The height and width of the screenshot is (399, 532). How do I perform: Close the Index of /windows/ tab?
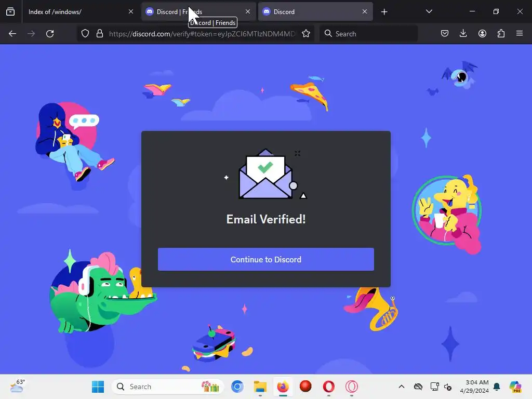click(x=131, y=11)
